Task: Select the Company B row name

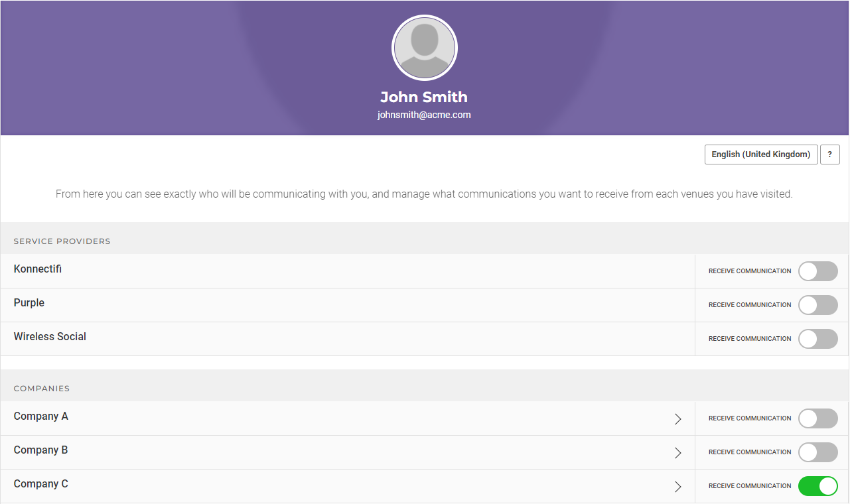Action: [x=41, y=450]
